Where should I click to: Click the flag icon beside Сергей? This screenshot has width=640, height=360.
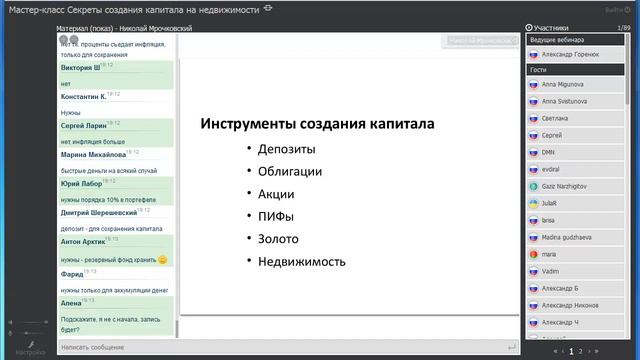click(533, 136)
